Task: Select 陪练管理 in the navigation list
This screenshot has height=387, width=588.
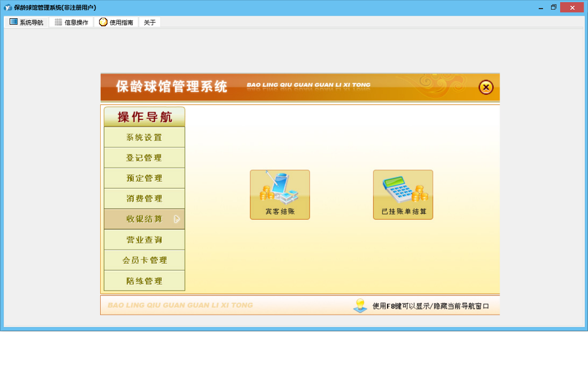Action: pyautogui.click(x=145, y=280)
